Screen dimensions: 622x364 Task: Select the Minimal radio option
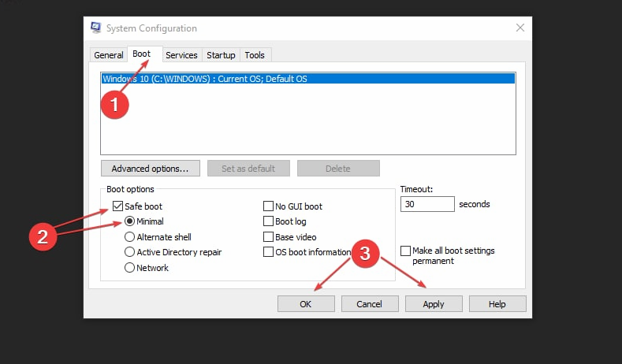click(129, 221)
